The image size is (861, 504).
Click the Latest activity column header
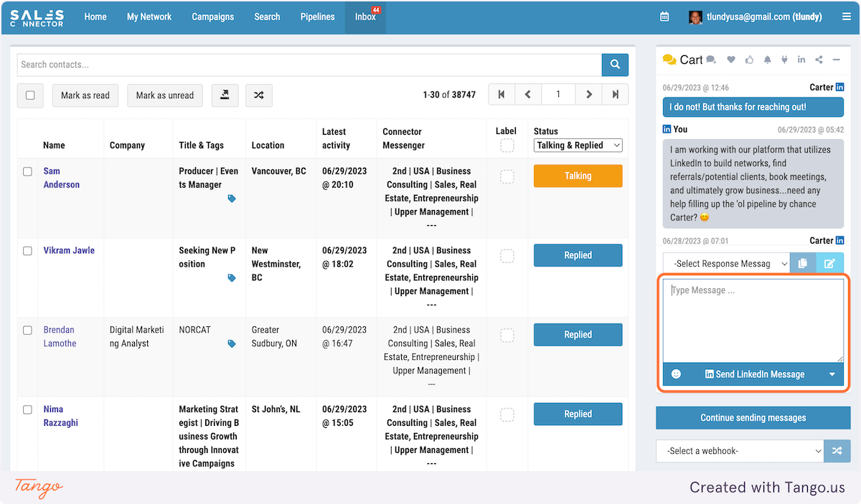click(x=337, y=138)
